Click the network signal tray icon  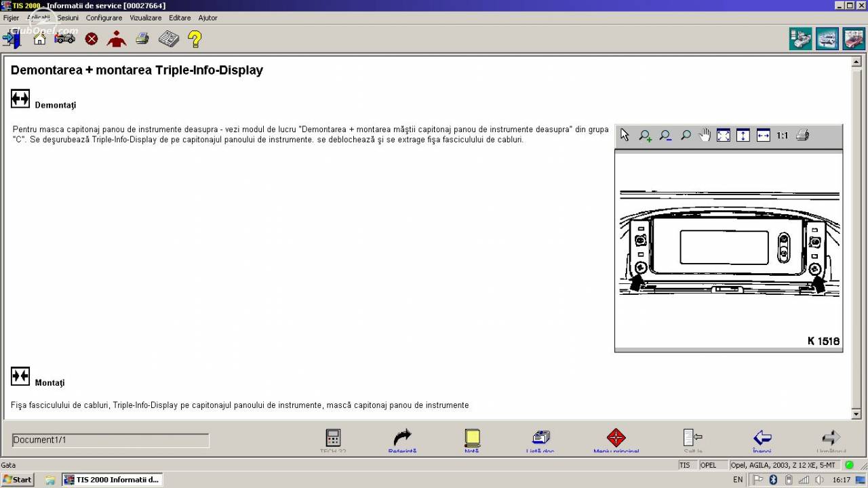[x=804, y=480]
